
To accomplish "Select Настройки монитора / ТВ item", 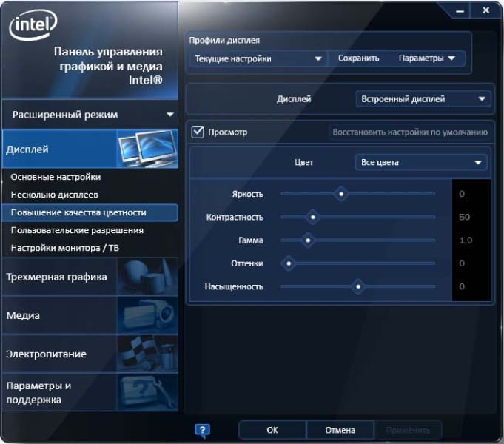I will coord(65,248).
